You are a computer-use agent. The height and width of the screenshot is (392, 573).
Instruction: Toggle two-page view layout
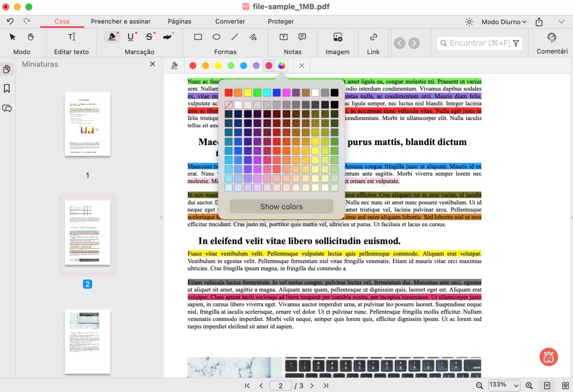point(565,385)
